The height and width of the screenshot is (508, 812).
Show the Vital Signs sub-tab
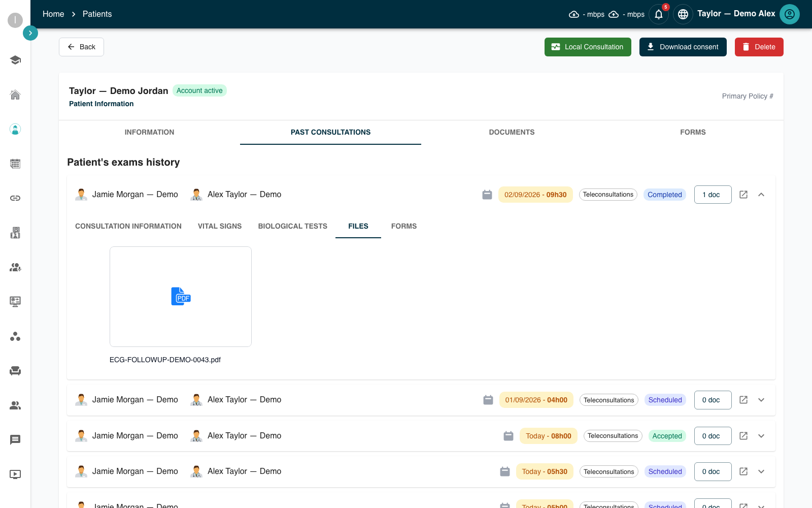(x=220, y=226)
